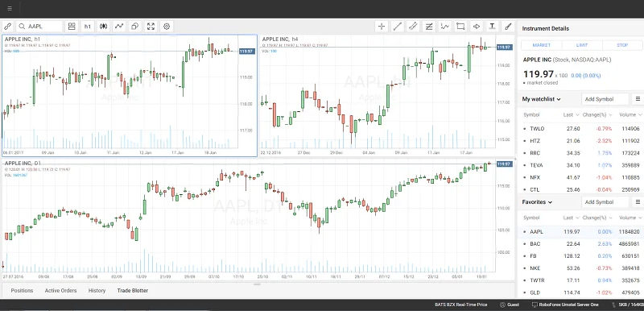
Task: Select the rectangle shape drawing tool
Action: [x=460, y=27]
